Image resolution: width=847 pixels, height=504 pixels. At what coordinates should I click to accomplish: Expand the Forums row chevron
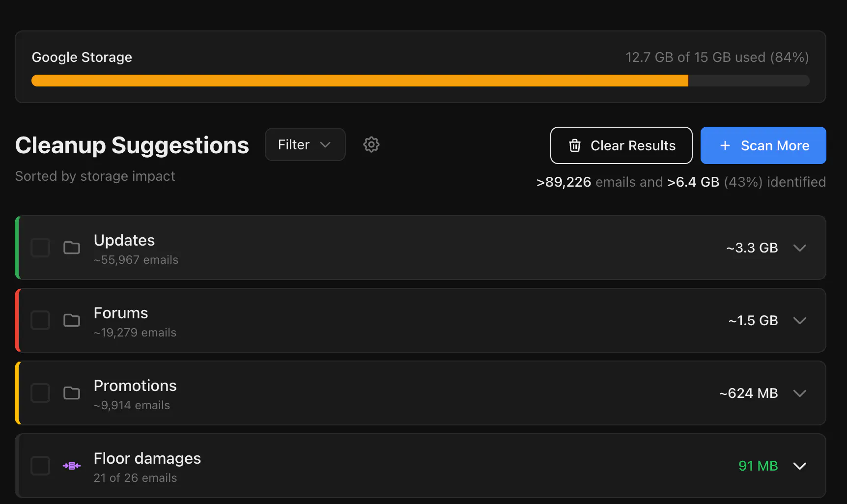(800, 320)
